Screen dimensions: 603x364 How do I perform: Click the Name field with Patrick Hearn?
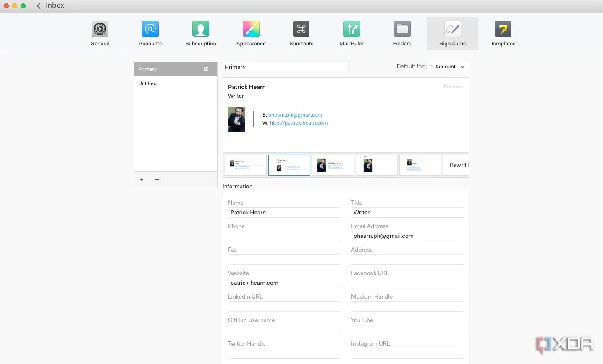[284, 213]
